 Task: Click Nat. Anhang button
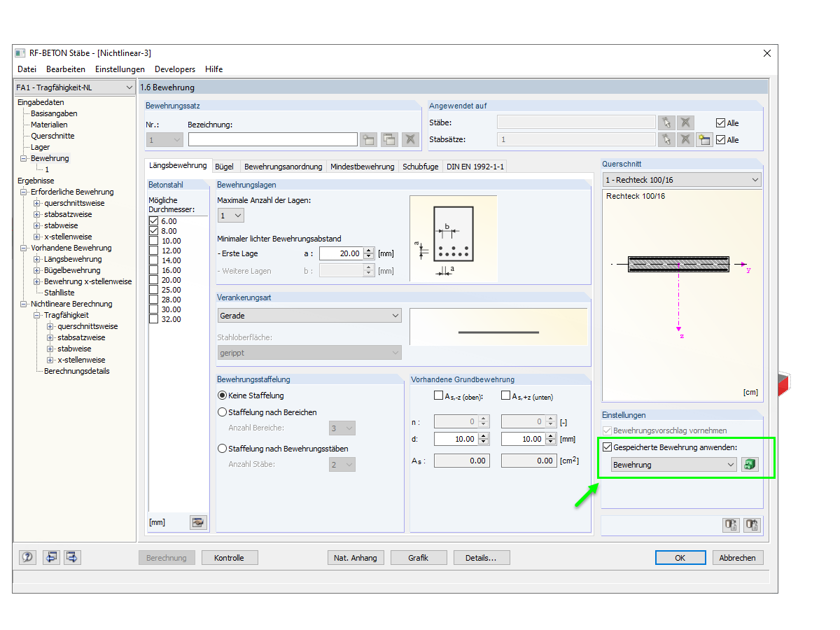(356, 558)
